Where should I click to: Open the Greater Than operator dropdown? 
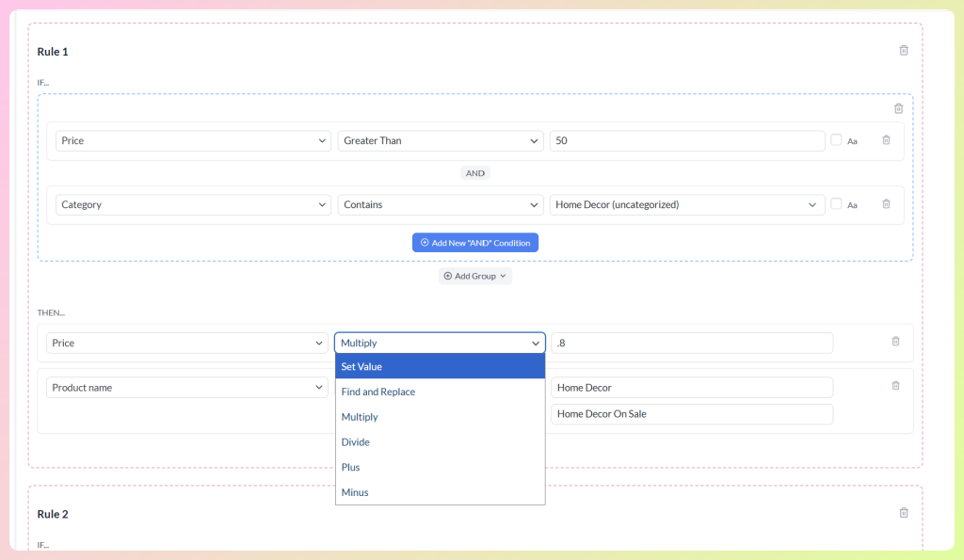click(440, 138)
